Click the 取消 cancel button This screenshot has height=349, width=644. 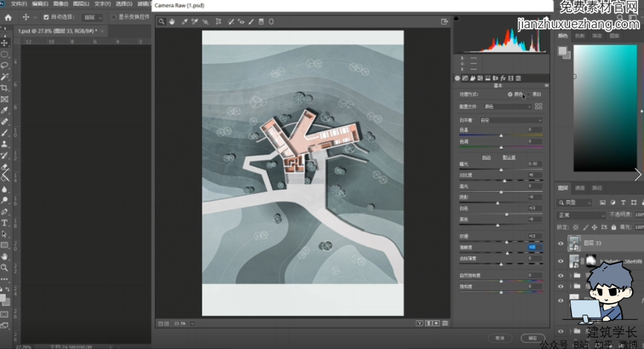(500, 338)
